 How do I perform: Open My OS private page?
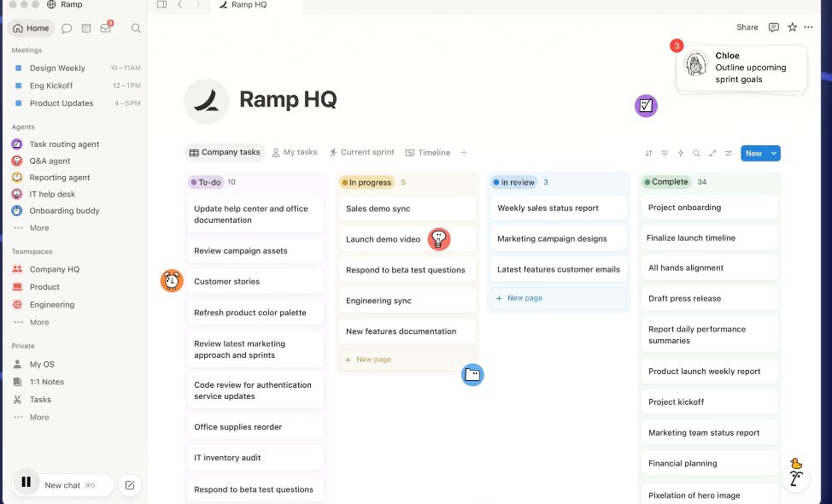[x=42, y=365]
